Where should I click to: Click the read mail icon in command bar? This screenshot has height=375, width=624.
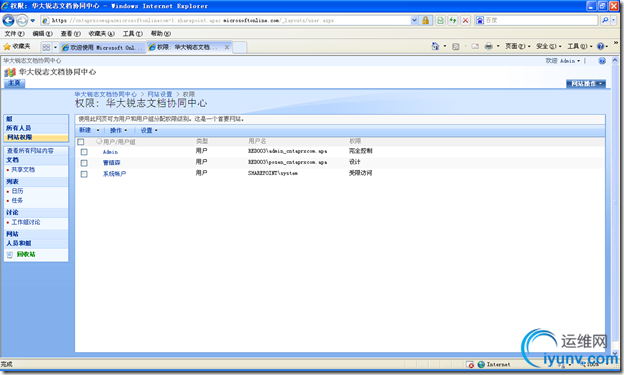tap(475, 47)
